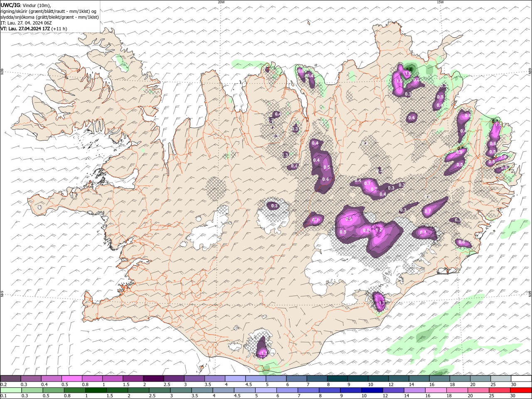Click the light grey 25 swatch on snow scale
Viewport: 532px width, 399px height.
pyautogui.click(x=501, y=379)
